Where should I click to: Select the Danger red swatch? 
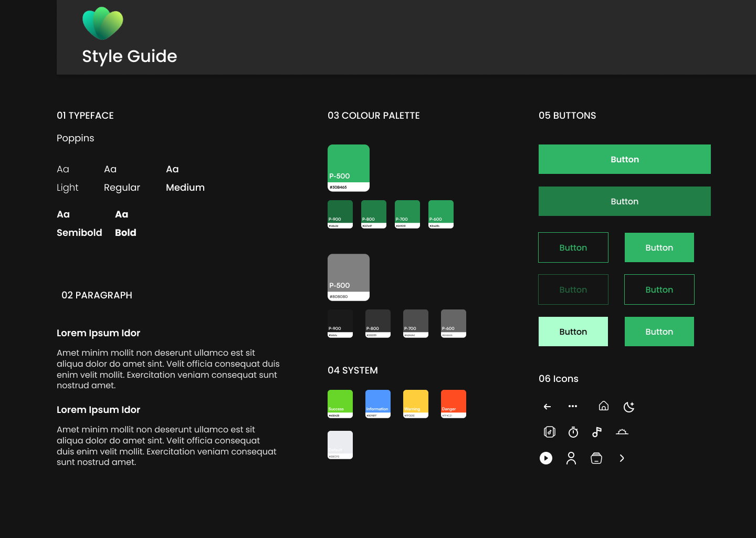(454, 404)
